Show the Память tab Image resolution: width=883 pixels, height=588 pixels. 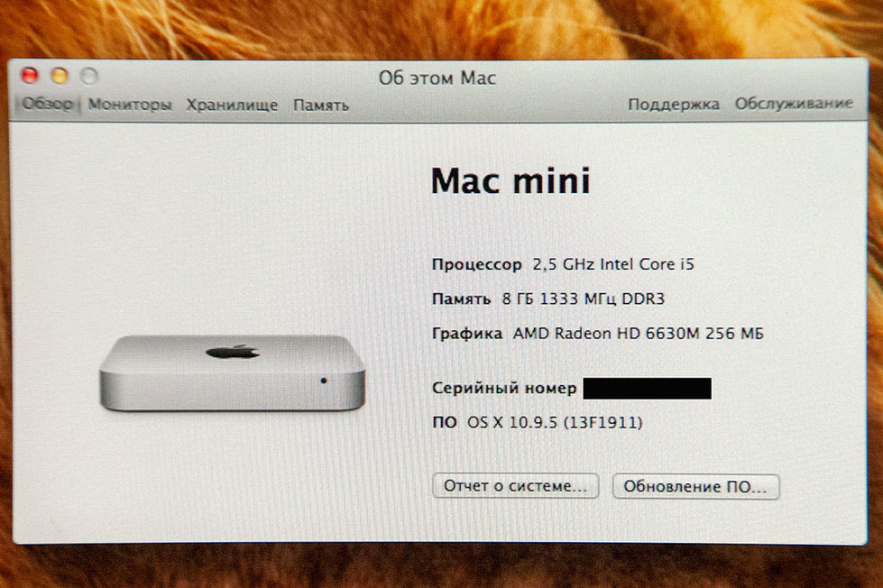click(321, 106)
